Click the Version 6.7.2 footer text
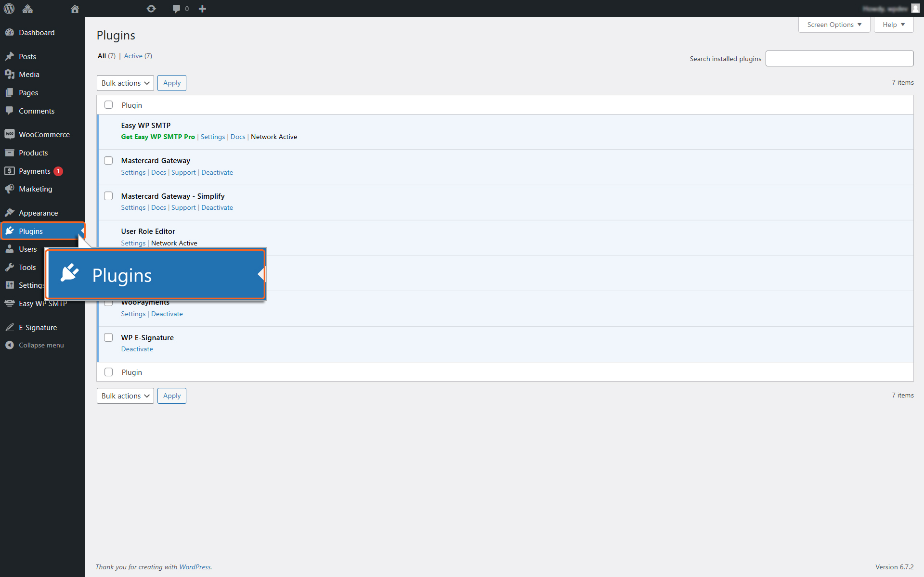The height and width of the screenshot is (577, 924). tap(894, 567)
